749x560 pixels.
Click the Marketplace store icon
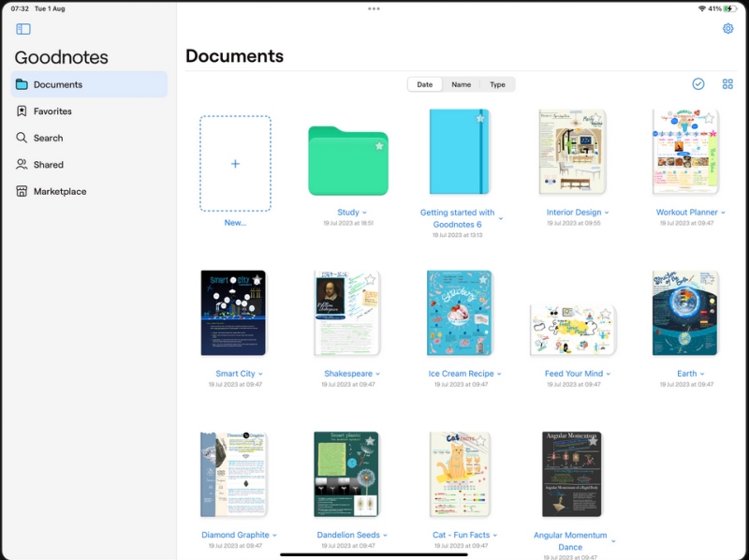[22, 192]
